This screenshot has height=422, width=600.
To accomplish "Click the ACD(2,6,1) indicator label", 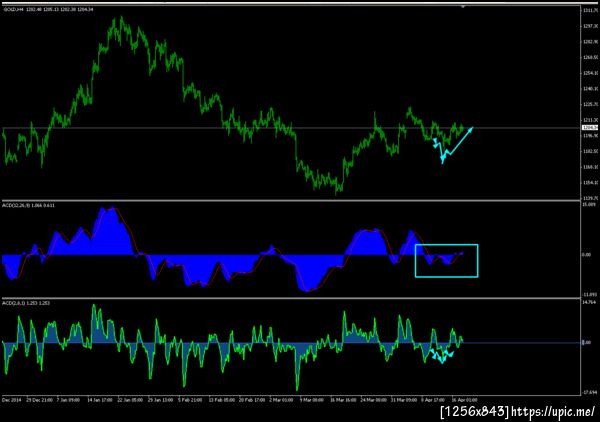I will (26, 303).
